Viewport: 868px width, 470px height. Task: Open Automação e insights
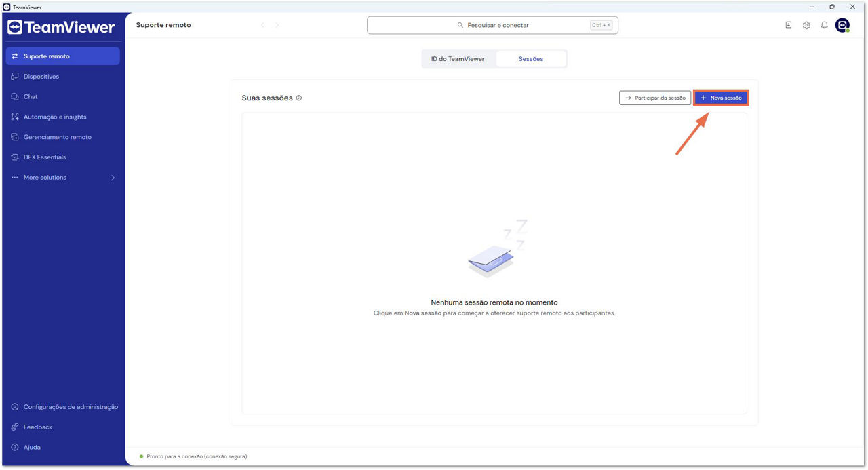coord(62,117)
